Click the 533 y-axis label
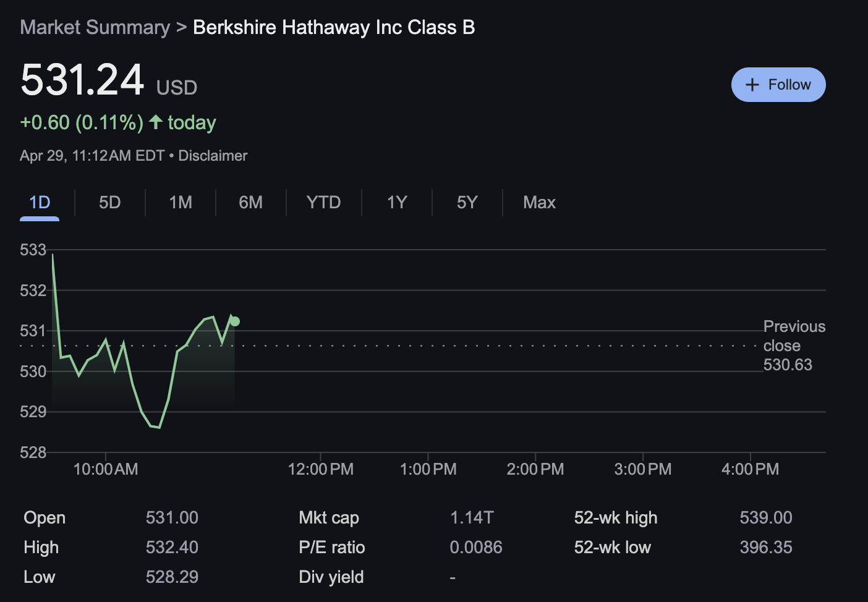Screen dimensions: 868x602 (x=33, y=250)
